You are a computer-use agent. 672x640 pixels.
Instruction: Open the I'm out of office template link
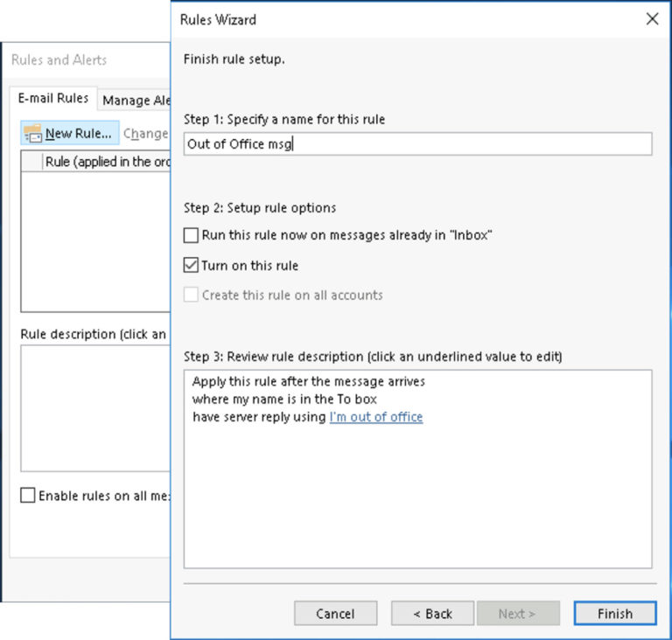376,417
